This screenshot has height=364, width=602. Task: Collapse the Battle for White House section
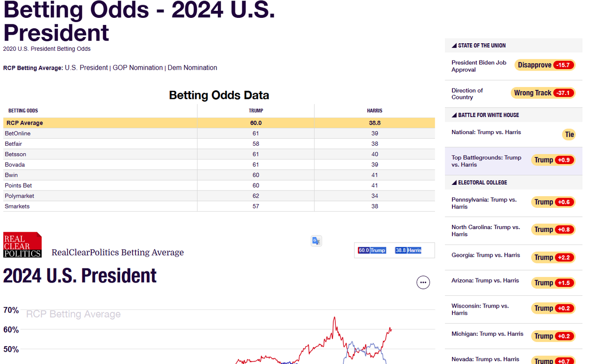coord(485,115)
